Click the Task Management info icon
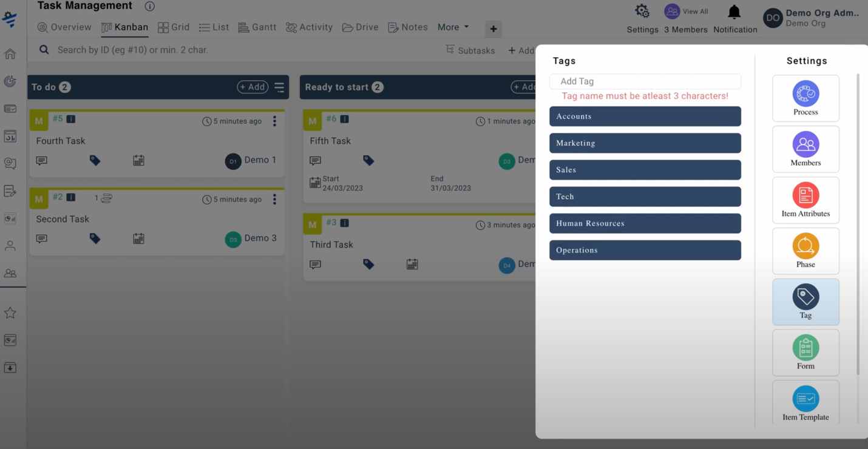The image size is (868, 449). coord(149,7)
